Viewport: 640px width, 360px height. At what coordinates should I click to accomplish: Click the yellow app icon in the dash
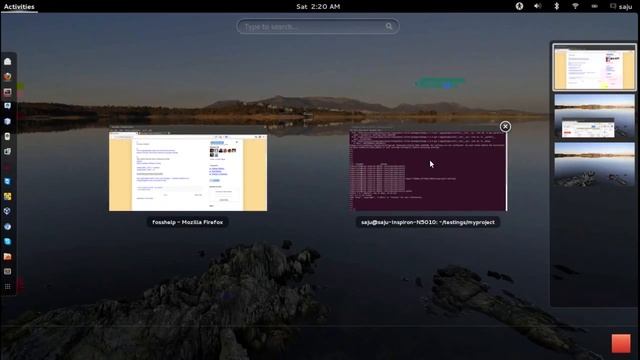tap(7, 196)
